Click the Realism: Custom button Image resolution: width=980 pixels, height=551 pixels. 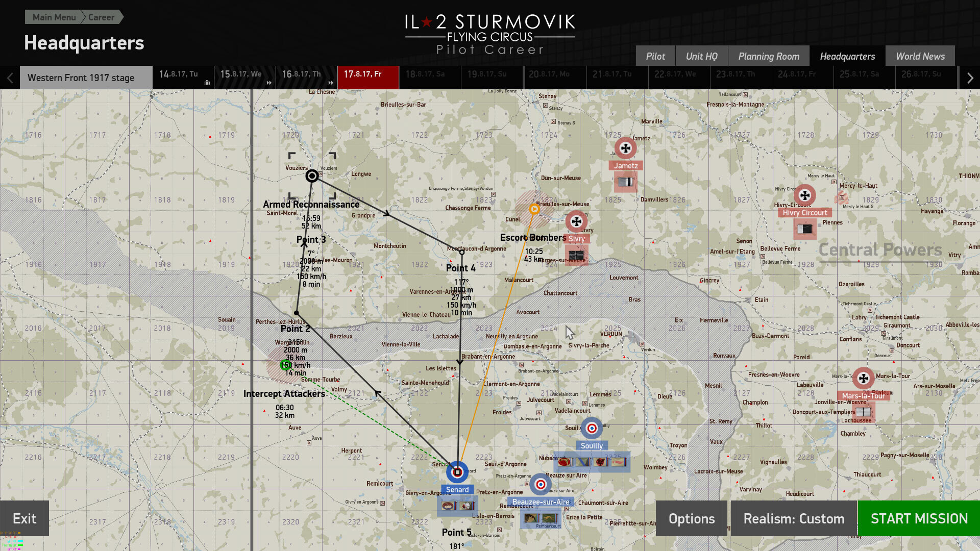tap(794, 518)
